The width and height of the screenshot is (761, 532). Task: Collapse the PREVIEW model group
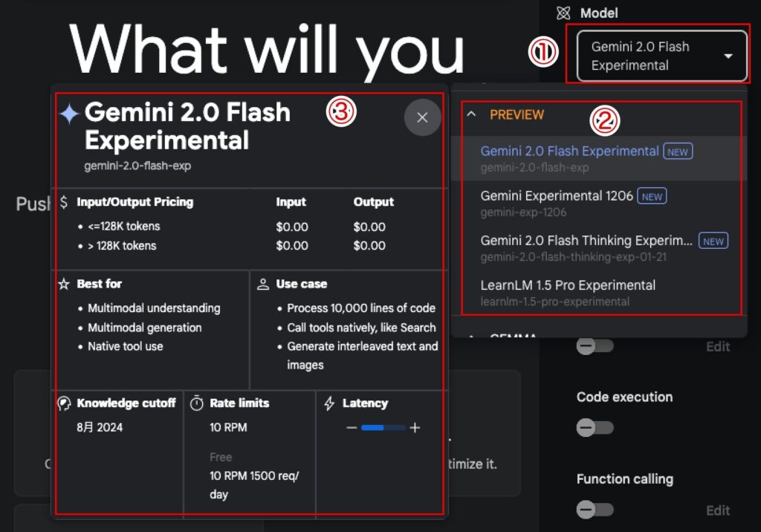(x=470, y=114)
